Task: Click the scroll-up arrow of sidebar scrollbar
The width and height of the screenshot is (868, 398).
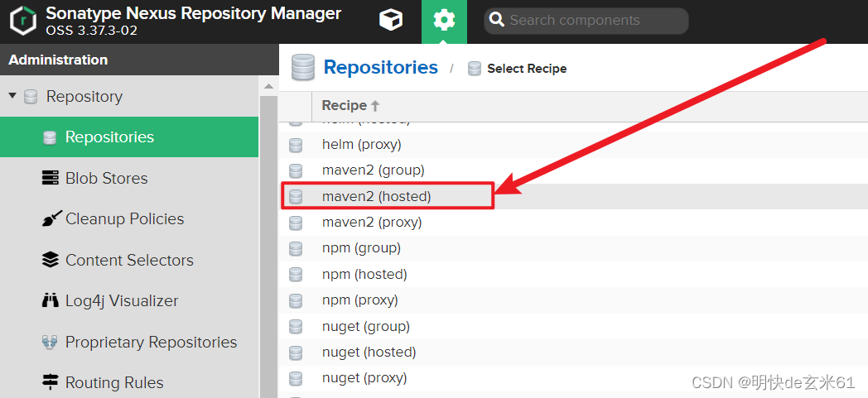Action: tap(268, 86)
